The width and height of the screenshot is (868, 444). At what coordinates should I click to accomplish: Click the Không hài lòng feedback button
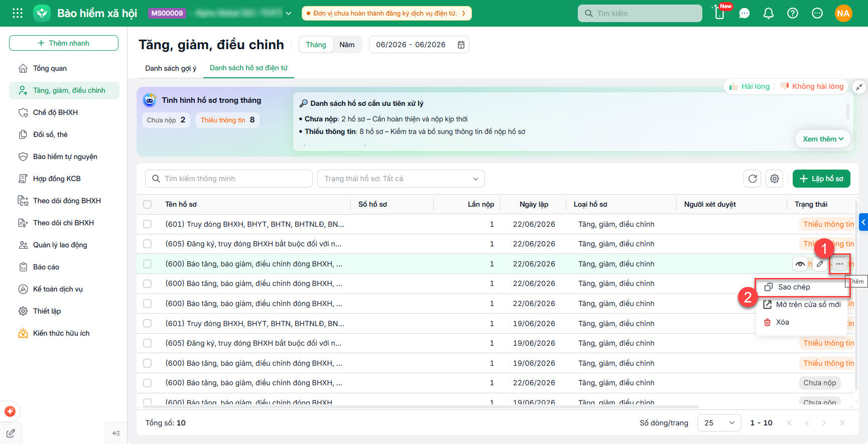point(812,86)
